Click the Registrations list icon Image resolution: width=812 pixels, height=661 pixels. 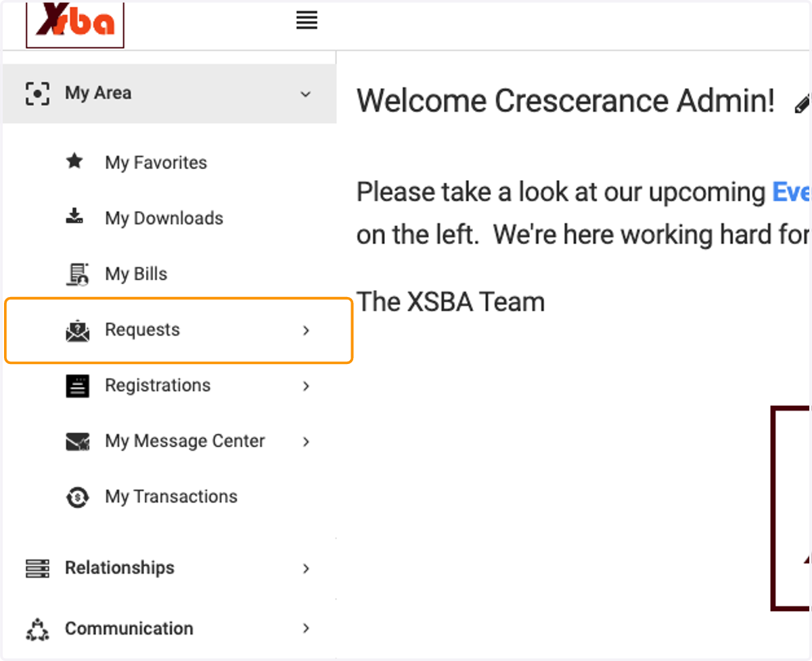point(78,386)
